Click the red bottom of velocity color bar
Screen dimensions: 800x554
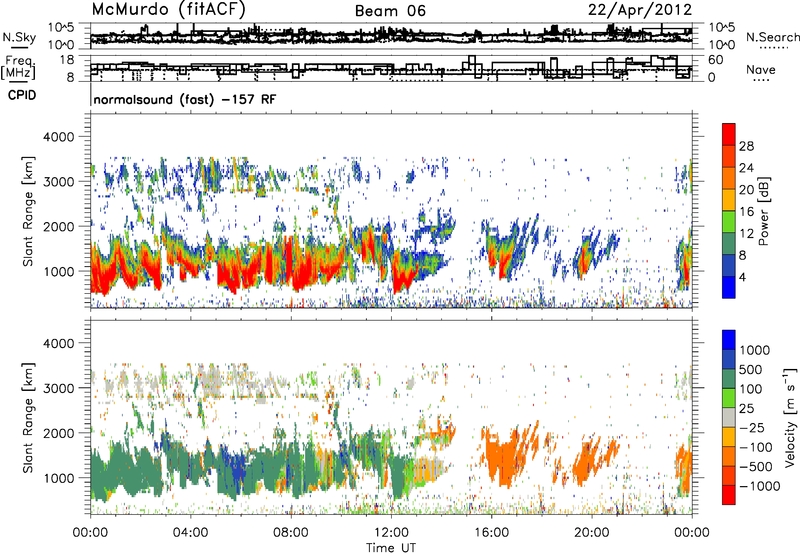729,495
